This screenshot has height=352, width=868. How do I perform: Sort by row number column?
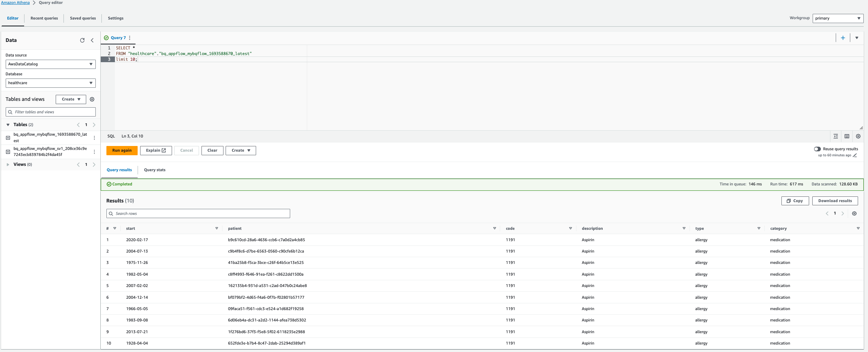tap(115, 228)
